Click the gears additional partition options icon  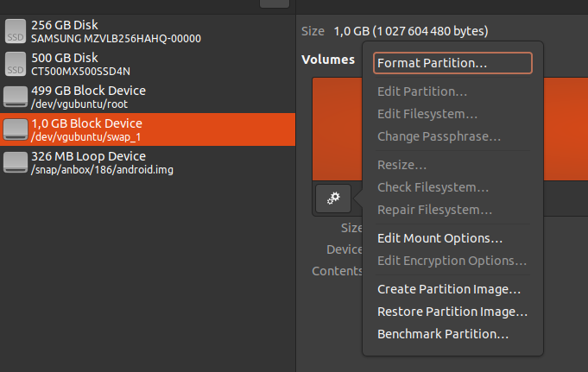(333, 199)
